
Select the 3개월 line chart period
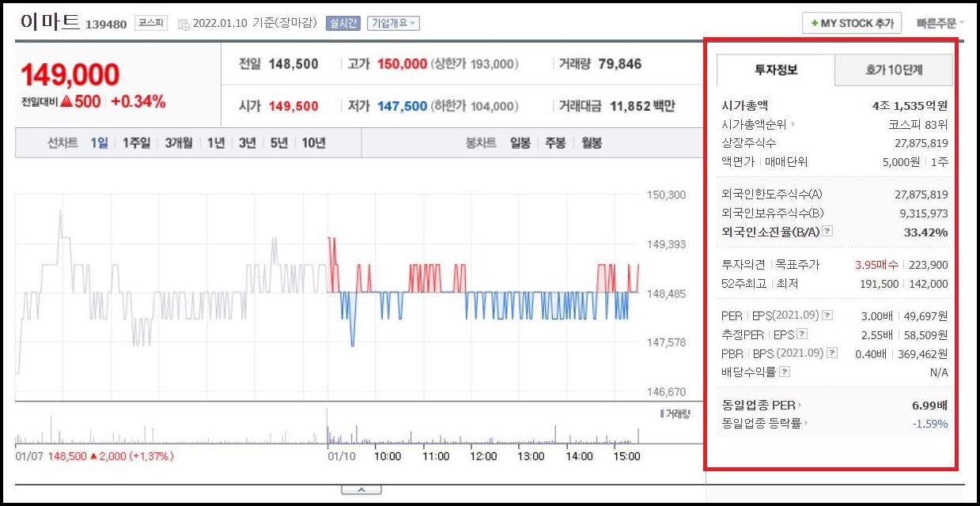(x=179, y=143)
